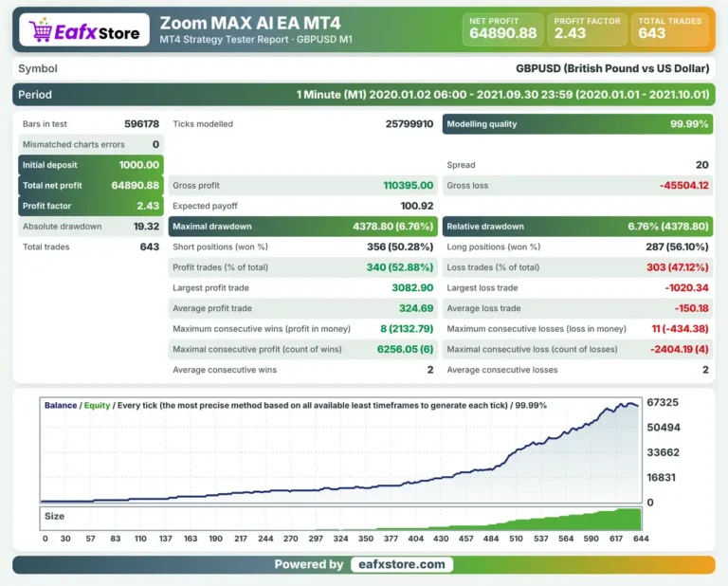728x586 pixels.
Task: Click Largest loss trade value -1020.34
Action: coord(686,287)
